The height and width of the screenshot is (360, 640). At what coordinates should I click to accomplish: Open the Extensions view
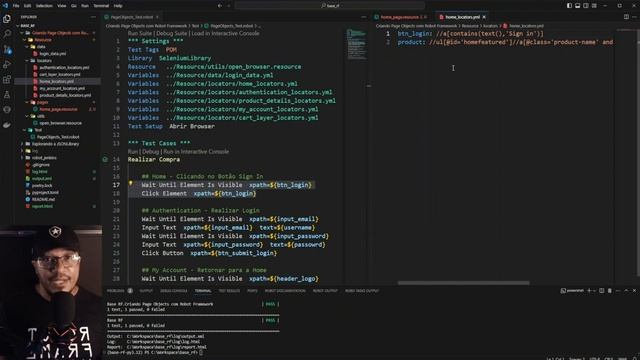tap(7, 80)
